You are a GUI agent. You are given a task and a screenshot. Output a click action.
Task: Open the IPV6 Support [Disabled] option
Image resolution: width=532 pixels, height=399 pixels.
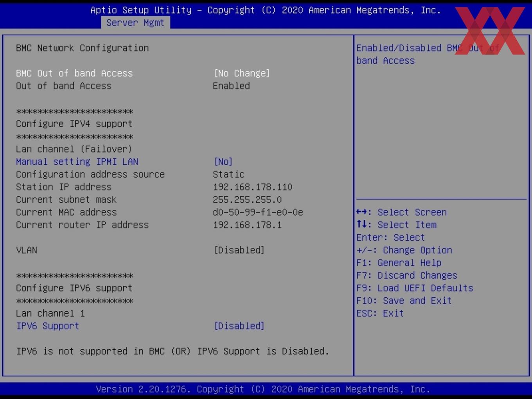tap(239, 326)
